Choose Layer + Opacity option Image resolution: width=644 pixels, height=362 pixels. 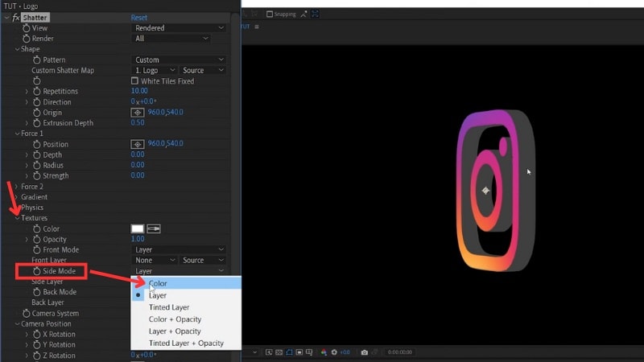[186, 331]
